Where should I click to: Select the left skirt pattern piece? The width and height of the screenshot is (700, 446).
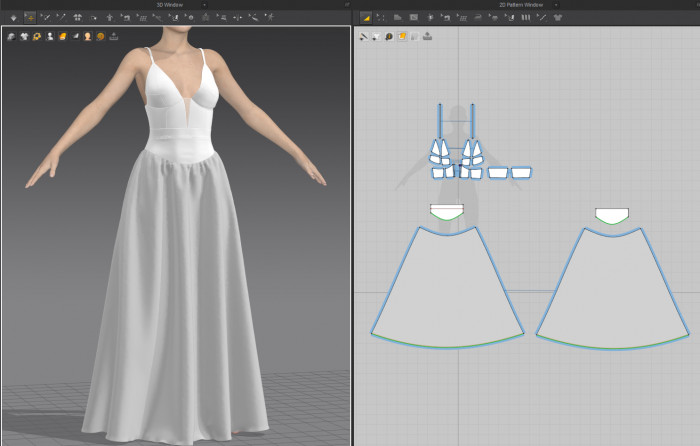coord(447,288)
